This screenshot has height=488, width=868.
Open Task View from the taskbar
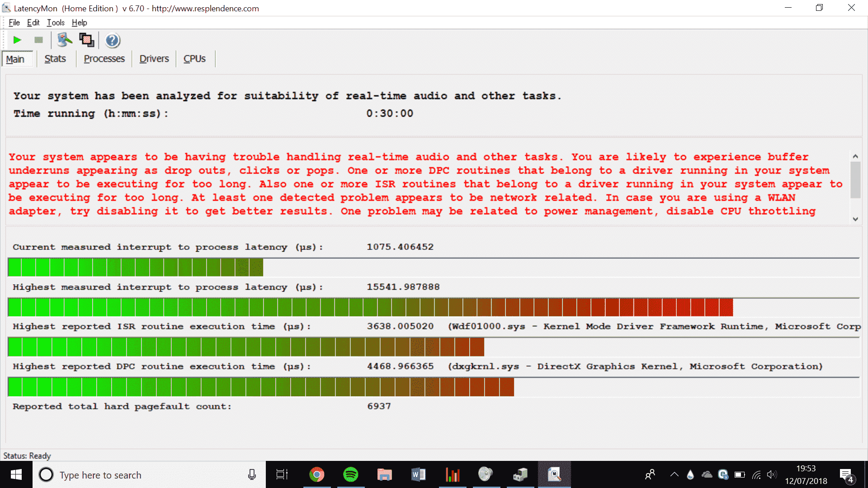282,474
